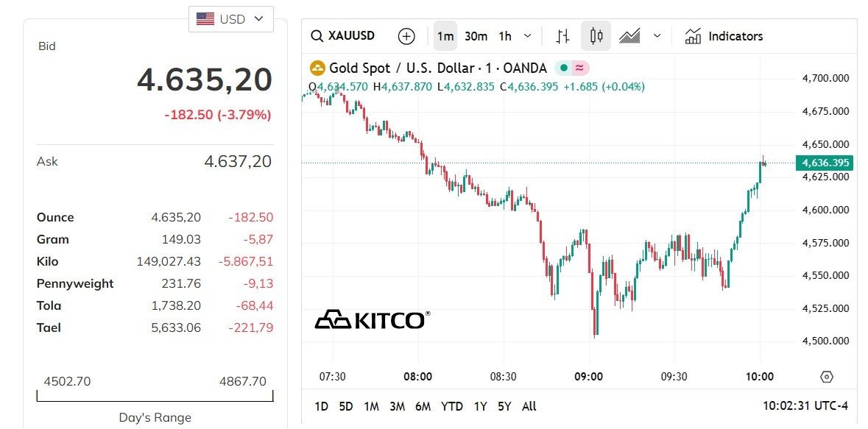Open the USD currency dropdown

(x=231, y=19)
